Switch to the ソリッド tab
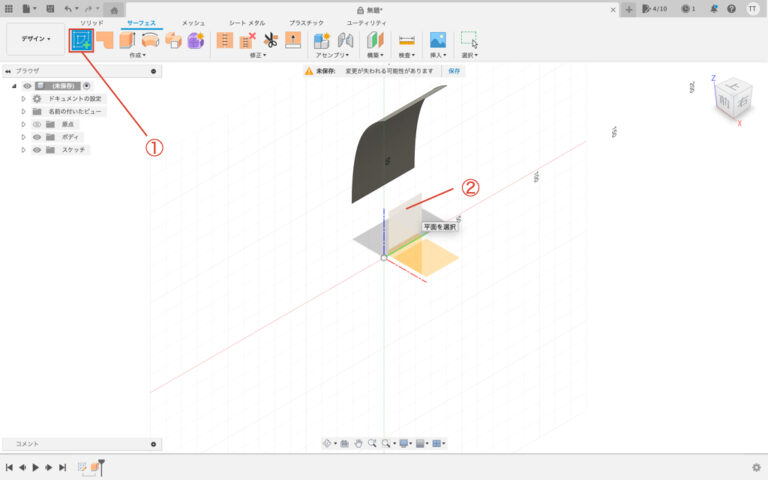This screenshot has width=768, height=480. pyautogui.click(x=91, y=22)
